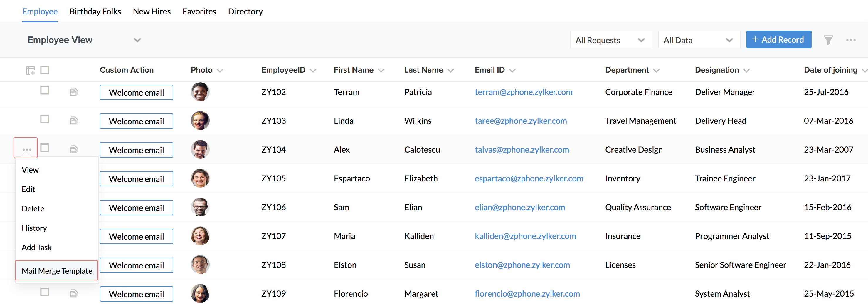Viewport: 868px width, 304px height.
Task: Click the column customization icon in header
Action: coord(30,70)
